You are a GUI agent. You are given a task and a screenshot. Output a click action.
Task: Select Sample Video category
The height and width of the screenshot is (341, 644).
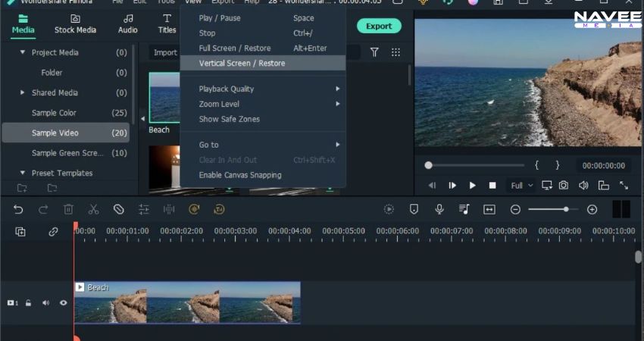coord(66,133)
